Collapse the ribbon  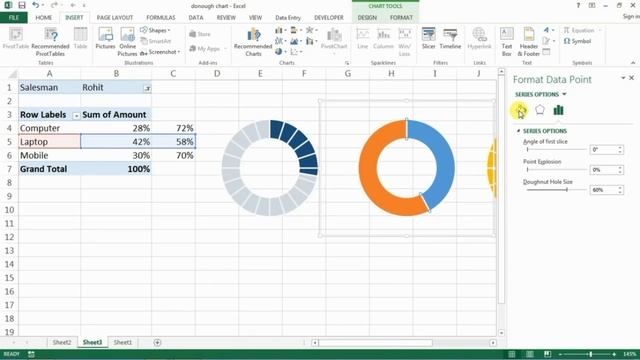click(x=633, y=63)
